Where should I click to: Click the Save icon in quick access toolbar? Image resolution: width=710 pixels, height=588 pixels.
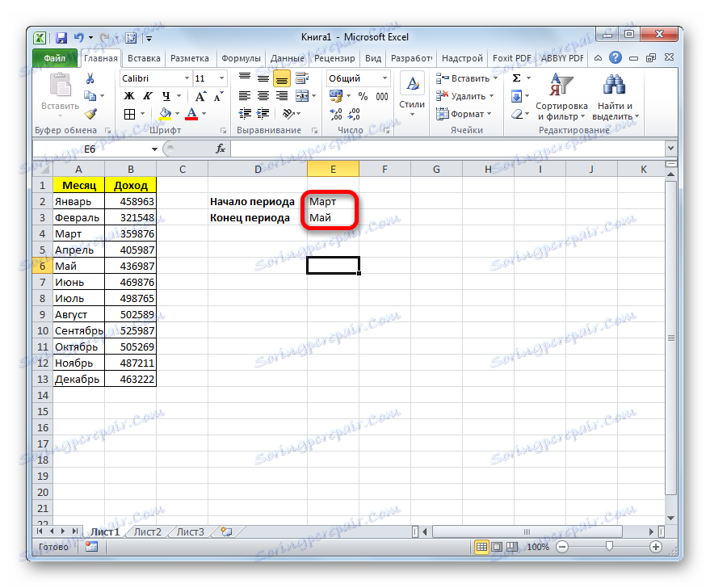[61, 38]
